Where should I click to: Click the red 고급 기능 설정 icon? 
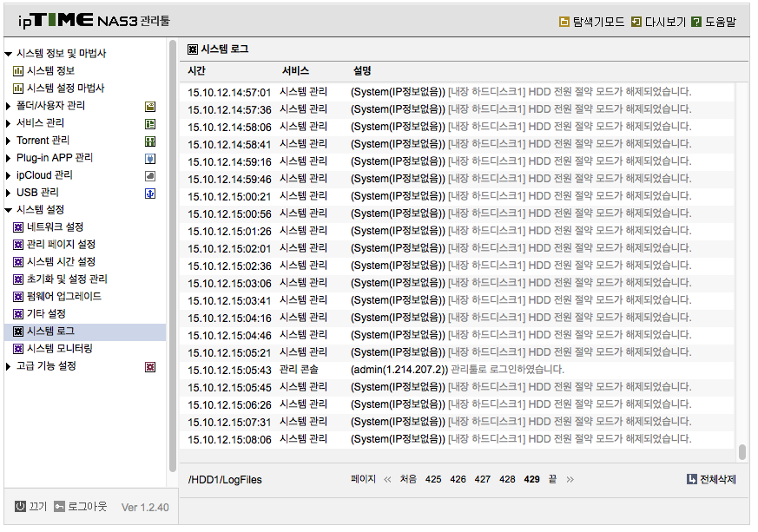[150, 367]
